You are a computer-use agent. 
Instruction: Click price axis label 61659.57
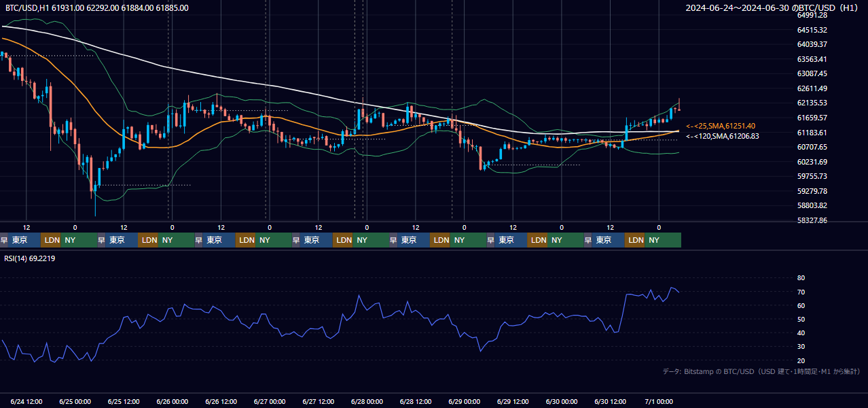pos(812,118)
